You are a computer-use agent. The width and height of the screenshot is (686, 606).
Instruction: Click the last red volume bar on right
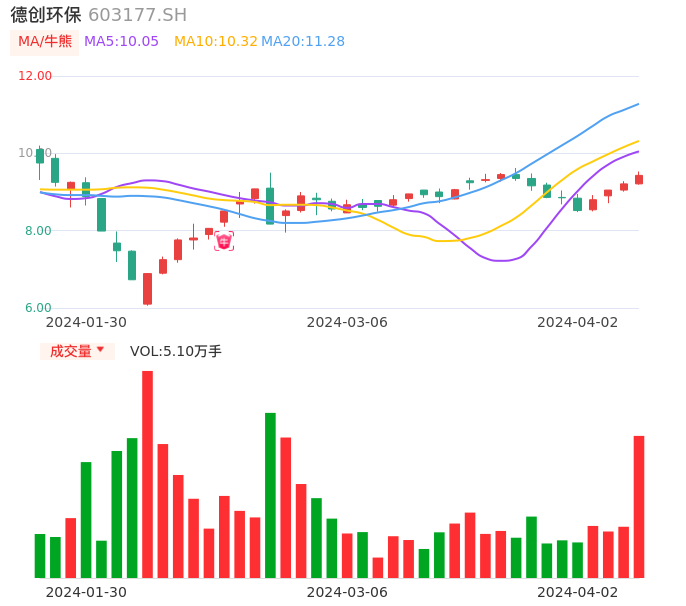[639, 506]
